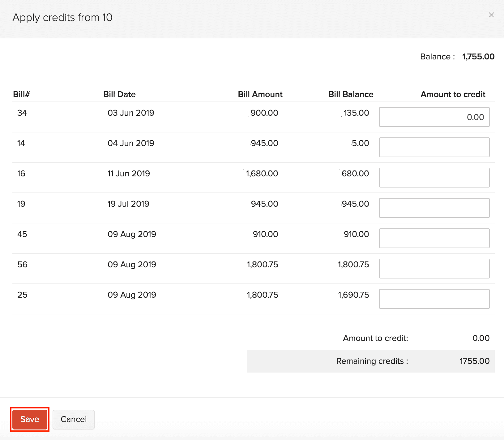The width and height of the screenshot is (504, 440).
Task: Click the Remaining credits amount
Action: click(474, 361)
